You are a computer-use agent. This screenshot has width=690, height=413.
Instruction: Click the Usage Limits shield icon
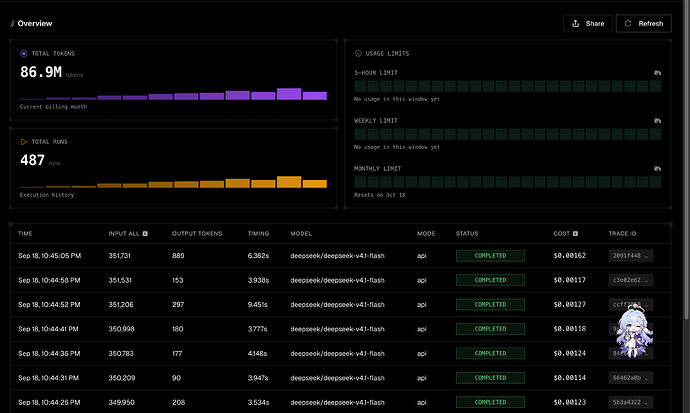(358, 54)
